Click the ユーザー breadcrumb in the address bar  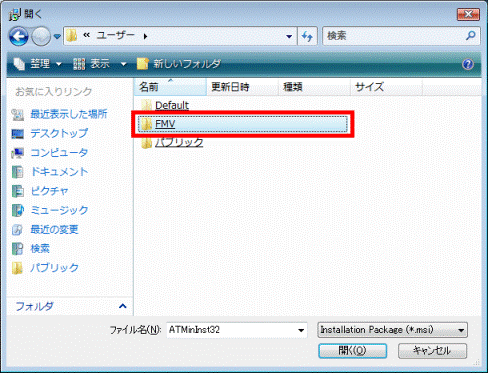115,35
